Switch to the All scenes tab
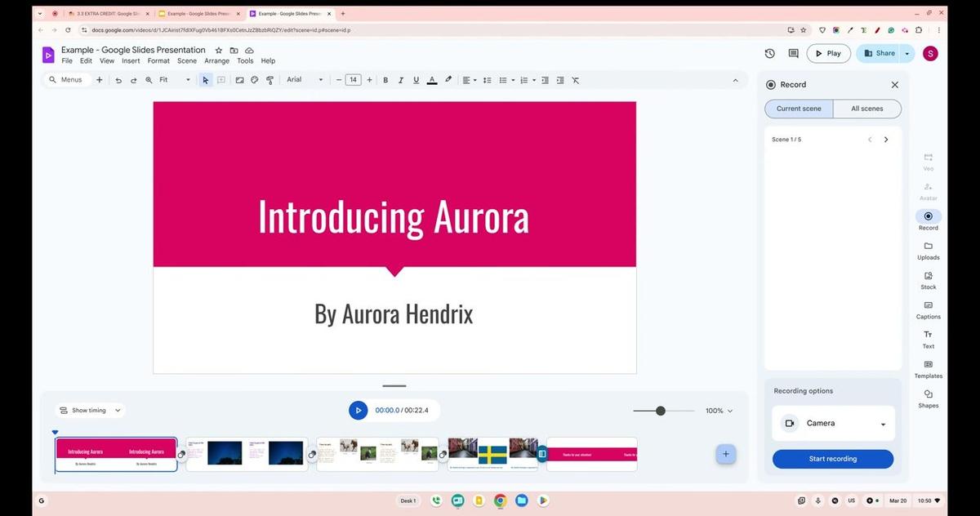 [866, 108]
